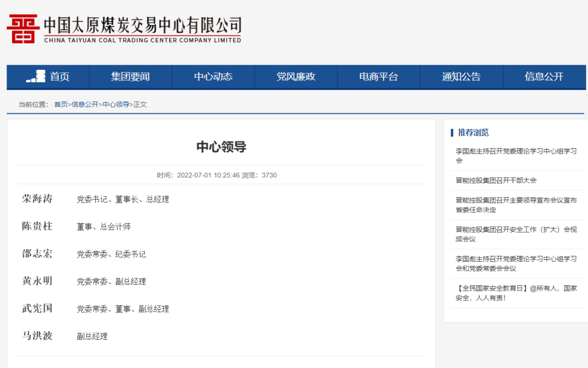Select 党风廉政 in navigation bar

click(296, 77)
